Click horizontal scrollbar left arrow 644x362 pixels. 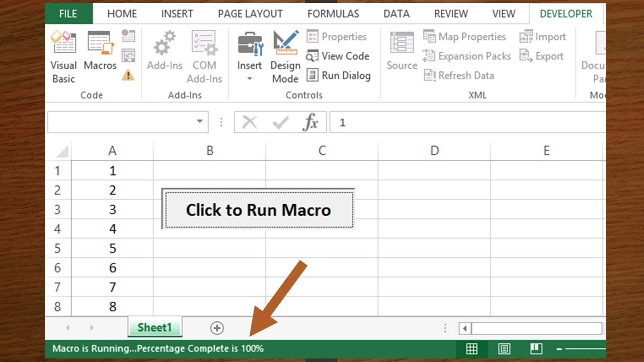[x=465, y=328]
